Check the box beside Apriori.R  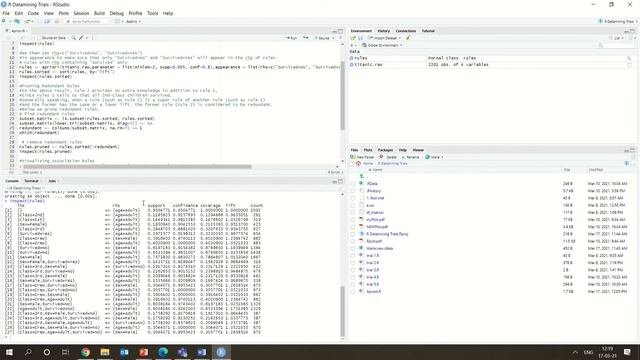coord(353,291)
